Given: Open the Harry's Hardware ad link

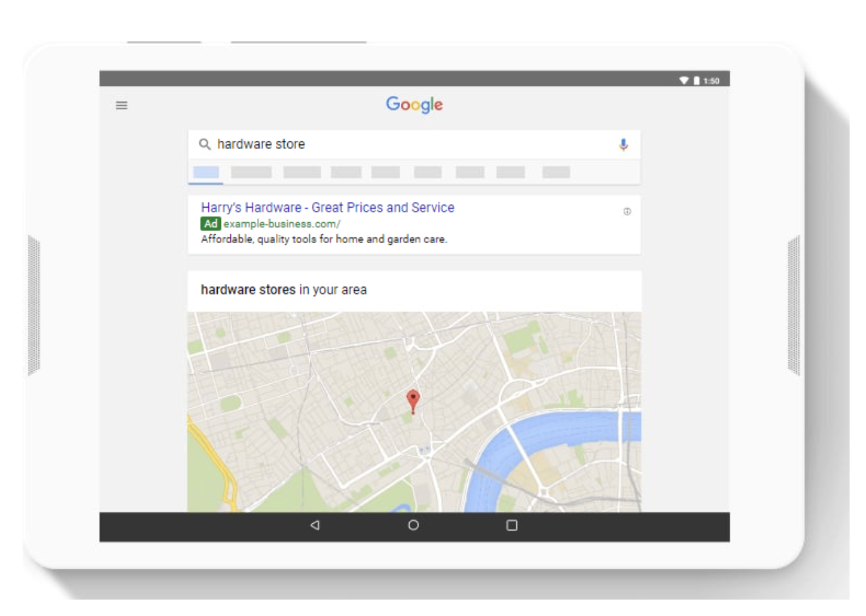Looking at the screenshot, I should 328,207.
